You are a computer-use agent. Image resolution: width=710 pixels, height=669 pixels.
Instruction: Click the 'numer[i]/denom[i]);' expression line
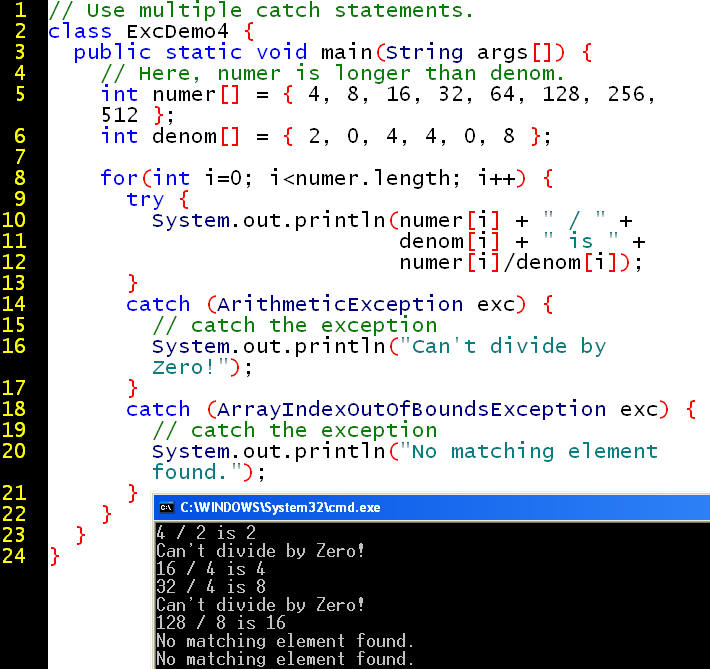pos(521,262)
